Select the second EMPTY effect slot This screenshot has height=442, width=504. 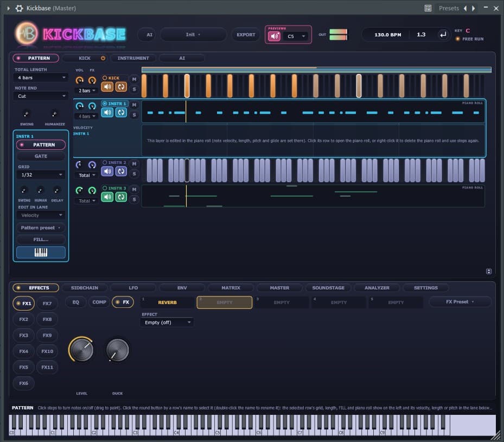click(x=225, y=302)
